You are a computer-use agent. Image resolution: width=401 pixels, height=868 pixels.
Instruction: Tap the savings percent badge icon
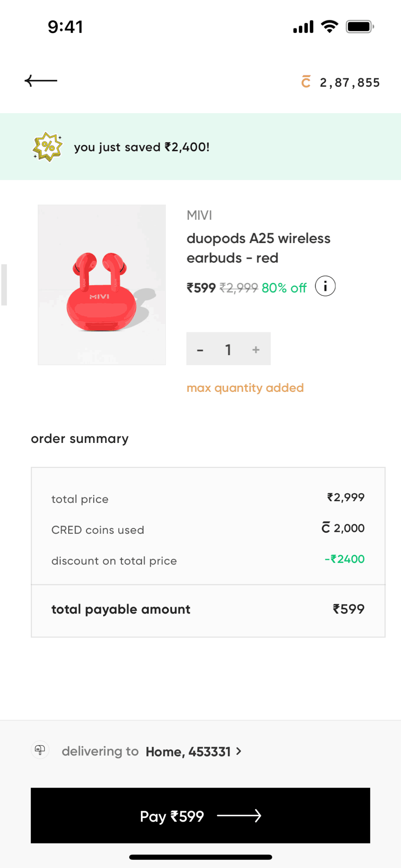pyautogui.click(x=48, y=147)
